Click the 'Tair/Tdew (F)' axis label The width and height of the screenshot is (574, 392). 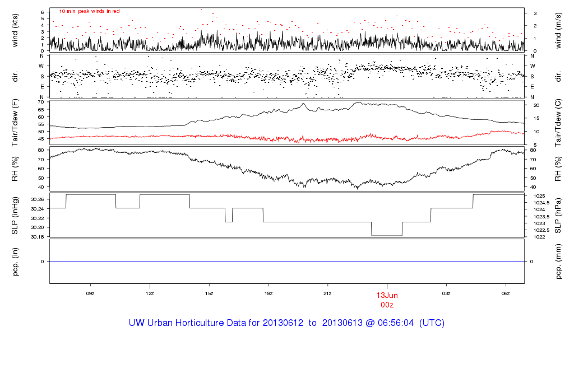pyautogui.click(x=15, y=123)
